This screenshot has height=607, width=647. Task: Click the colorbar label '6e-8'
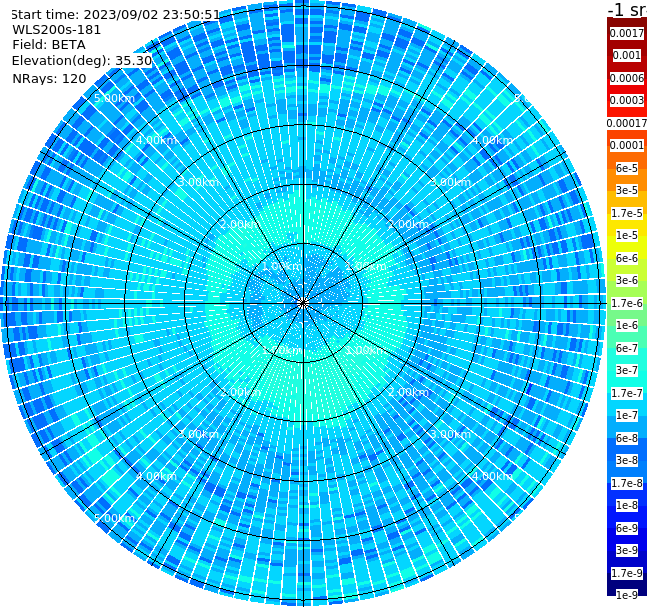pyautogui.click(x=627, y=438)
